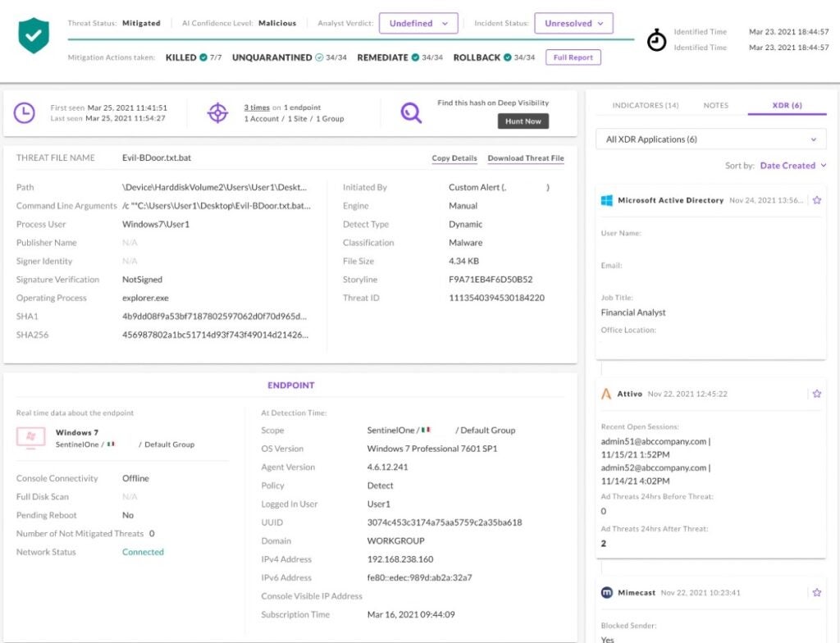Viewport: 840px width, 643px height.
Task: Click the admin51@abccompany.com session entry
Action: pyautogui.click(x=655, y=441)
